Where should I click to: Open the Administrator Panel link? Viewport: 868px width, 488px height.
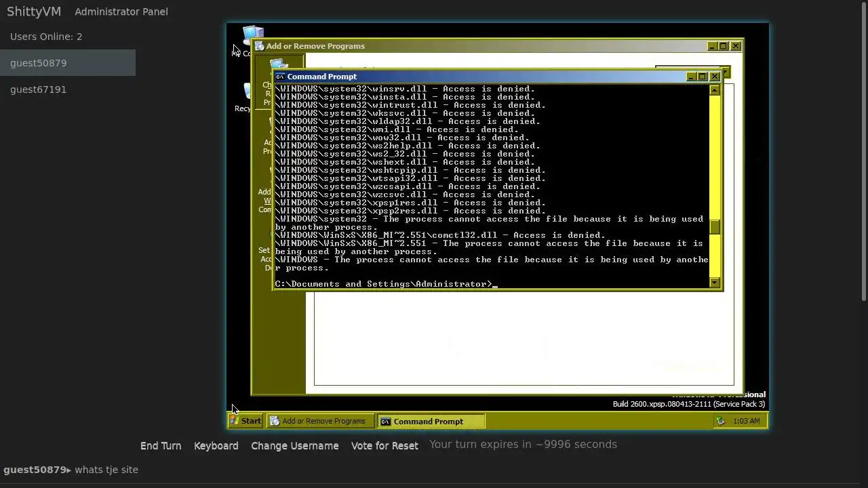[x=121, y=12]
